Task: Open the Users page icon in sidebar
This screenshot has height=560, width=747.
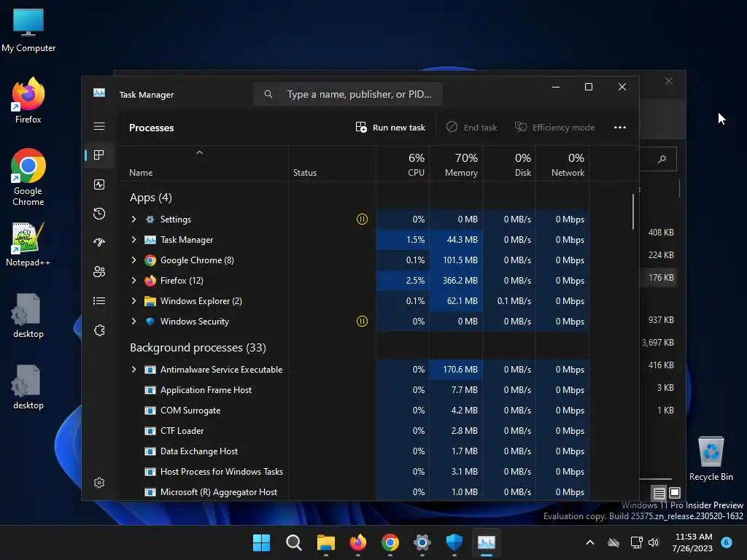Action: pos(99,271)
